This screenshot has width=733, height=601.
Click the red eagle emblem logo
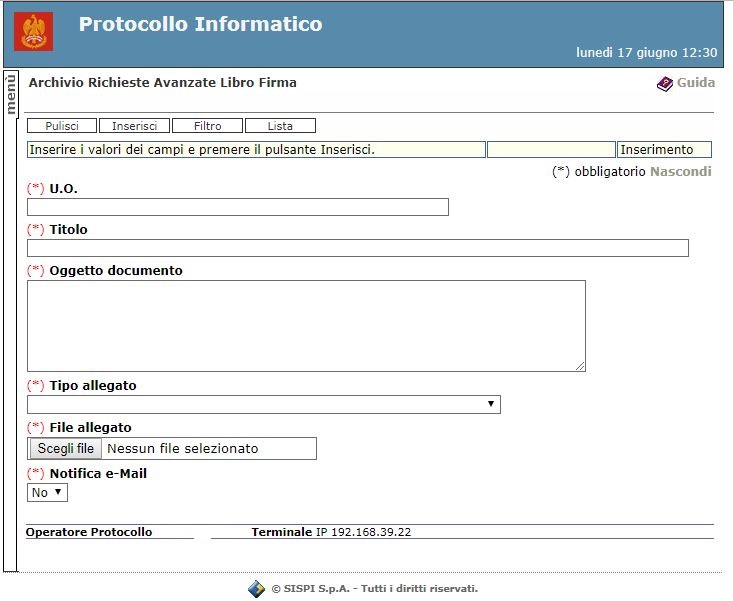(33, 31)
